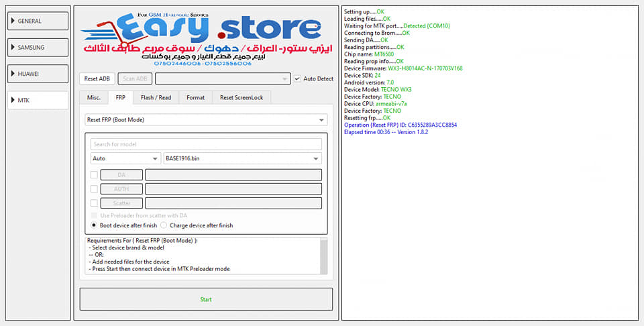Click the Reset ADB button
This screenshot has width=644, height=326.
[x=97, y=78]
